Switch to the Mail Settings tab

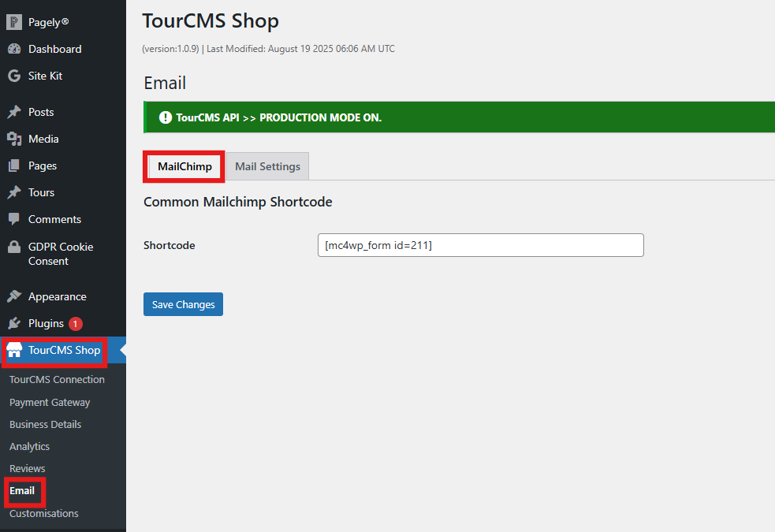click(267, 166)
